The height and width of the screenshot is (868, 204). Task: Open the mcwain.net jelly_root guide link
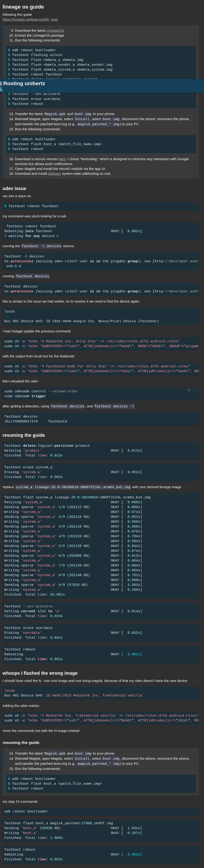tap(30, 19)
